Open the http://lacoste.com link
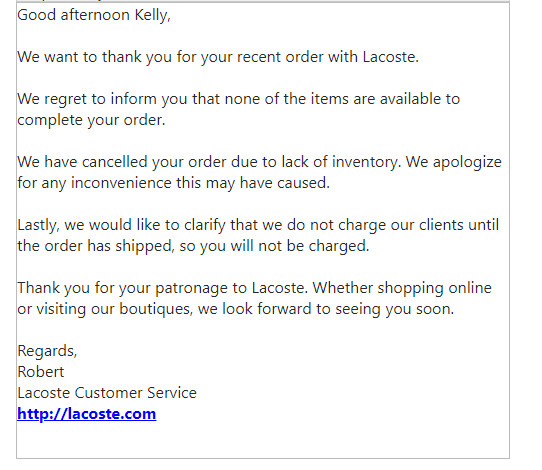The height and width of the screenshot is (470, 542). pyautogui.click(x=87, y=414)
